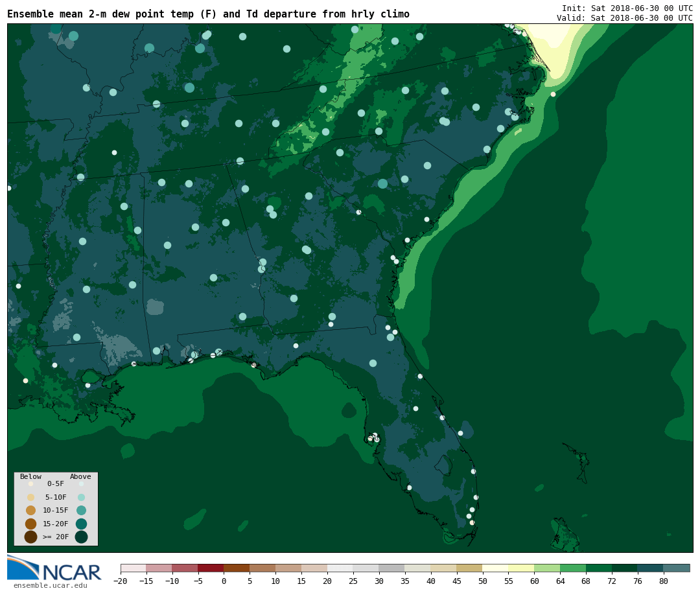This screenshot has height=593, width=700.
Task: Select the Above 5-10F legend circle
Action: (81, 497)
